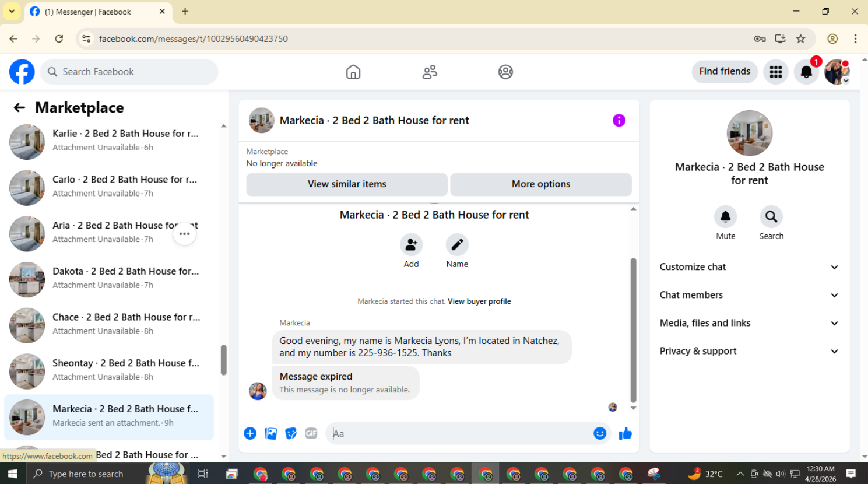Open options menu for Aria chat
The image size is (868, 484).
pos(184,234)
